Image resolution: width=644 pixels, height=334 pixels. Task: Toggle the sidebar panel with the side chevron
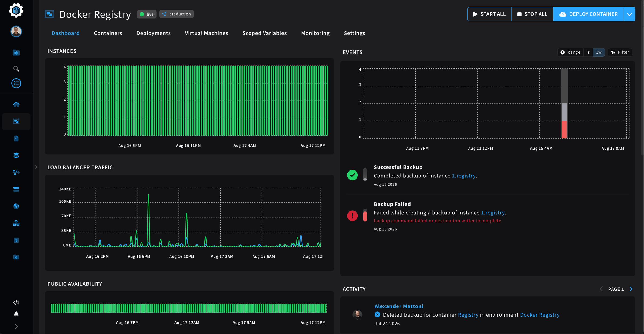(x=36, y=167)
